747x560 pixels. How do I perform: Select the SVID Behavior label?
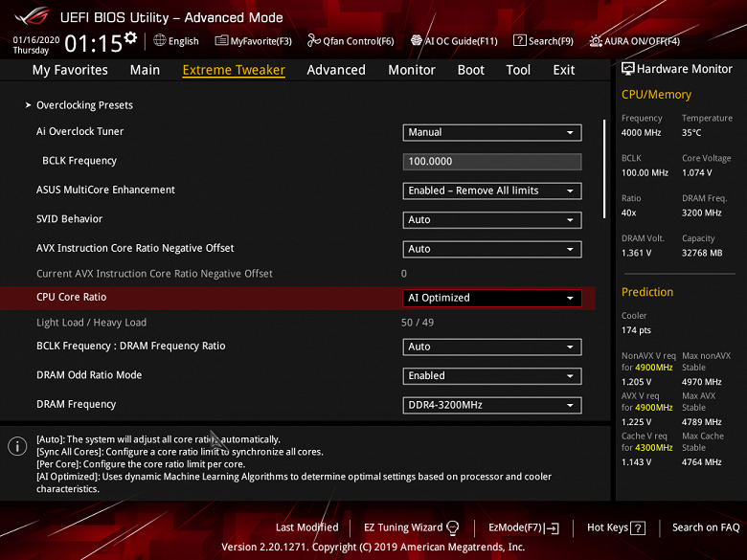70,219
